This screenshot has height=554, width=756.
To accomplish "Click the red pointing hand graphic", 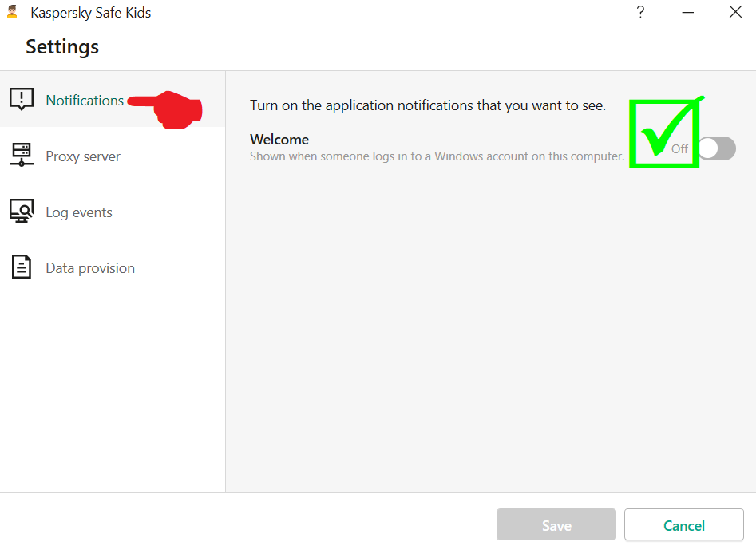I will [x=169, y=109].
